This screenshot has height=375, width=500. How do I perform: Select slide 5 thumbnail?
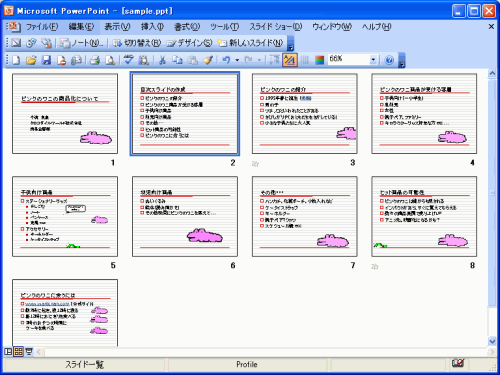[x=65, y=216]
